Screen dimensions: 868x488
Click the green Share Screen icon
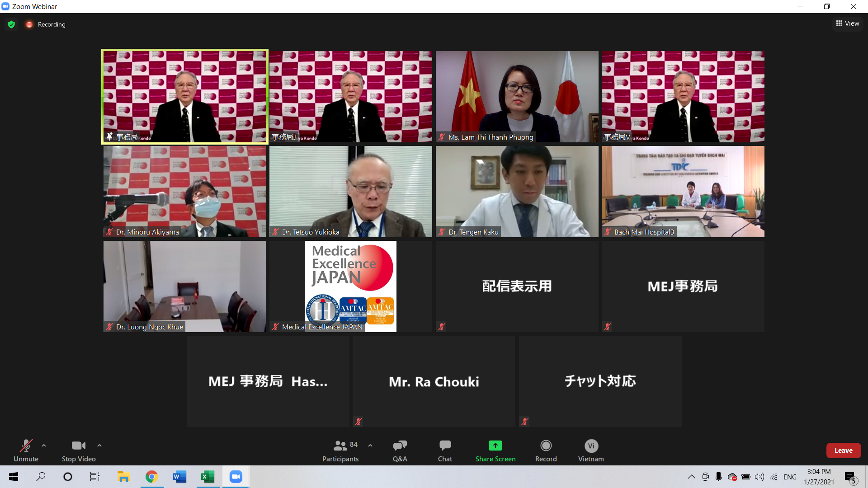pyautogui.click(x=495, y=446)
